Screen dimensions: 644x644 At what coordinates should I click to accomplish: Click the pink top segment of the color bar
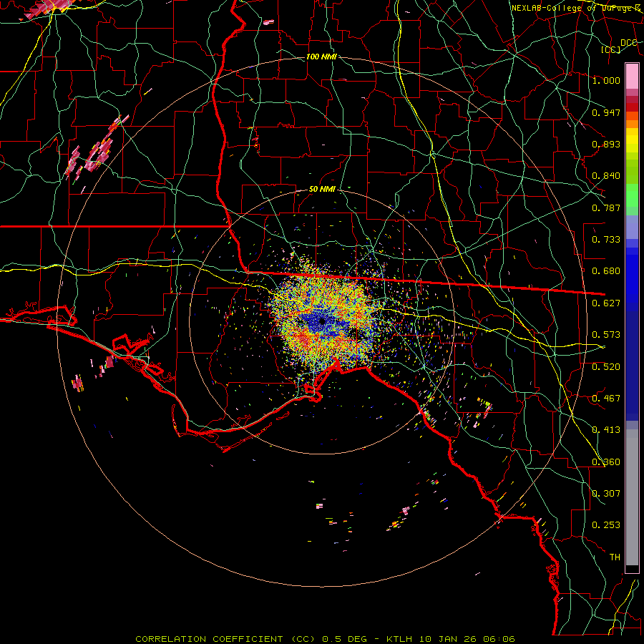click(632, 76)
